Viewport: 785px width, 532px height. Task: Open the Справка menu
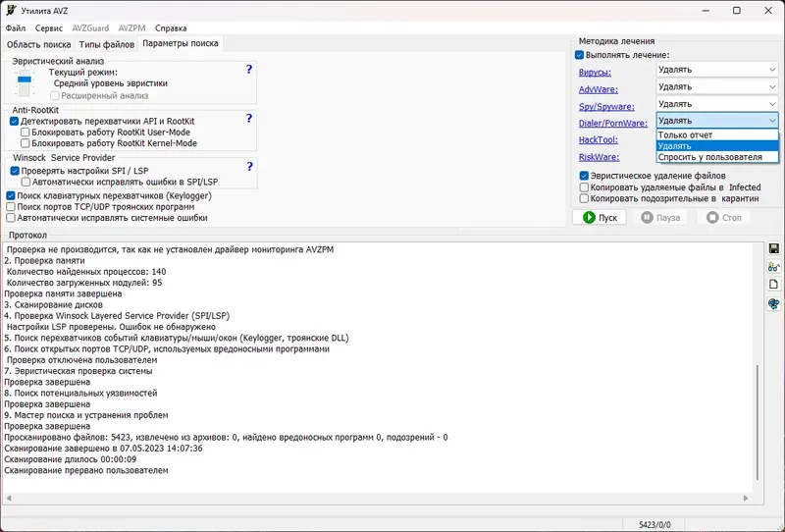coord(171,28)
